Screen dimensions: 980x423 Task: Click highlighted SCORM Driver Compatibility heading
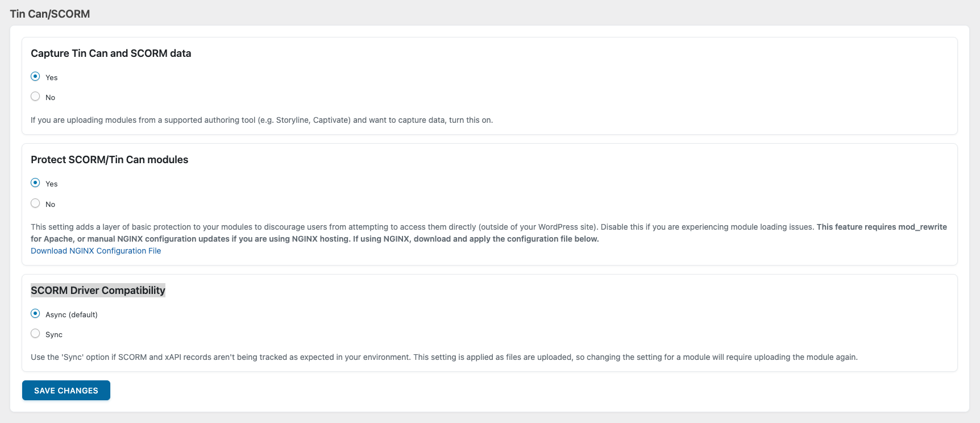click(x=98, y=291)
